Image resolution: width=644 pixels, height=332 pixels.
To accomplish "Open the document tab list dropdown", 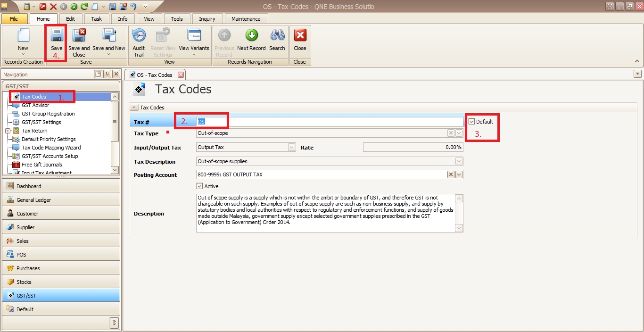I will 637,74.
